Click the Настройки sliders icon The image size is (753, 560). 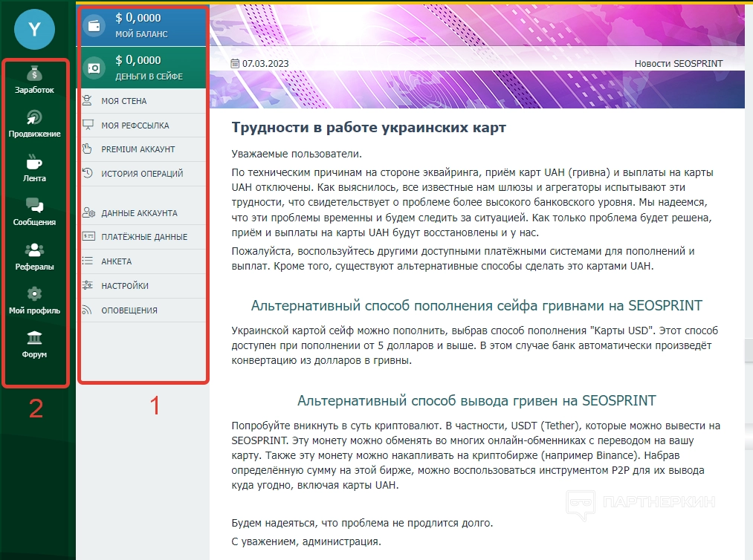(x=88, y=285)
